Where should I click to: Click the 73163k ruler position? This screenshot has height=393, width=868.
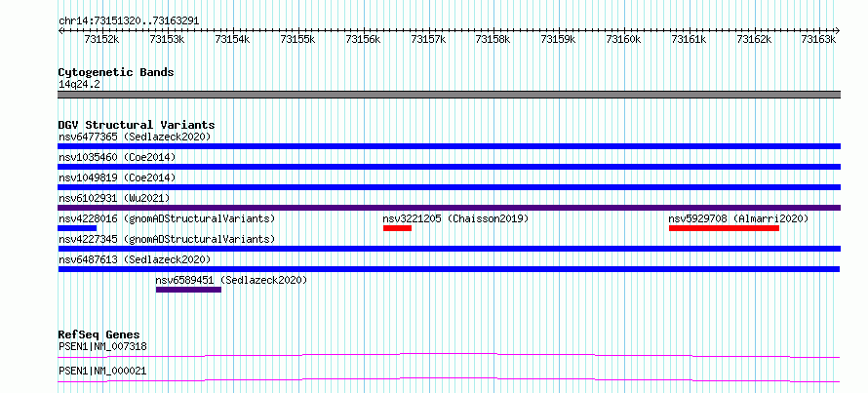819,39
